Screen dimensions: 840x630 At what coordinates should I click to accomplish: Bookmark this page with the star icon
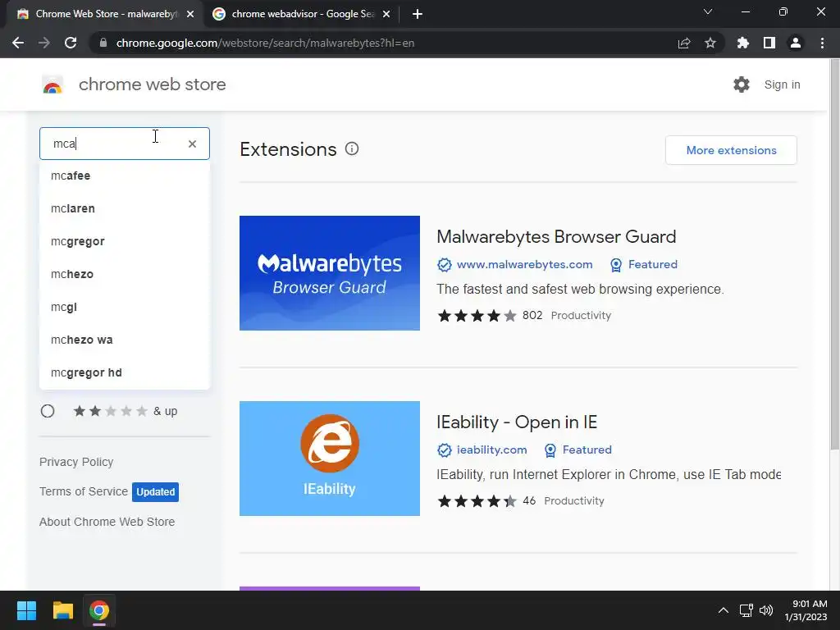pos(710,43)
